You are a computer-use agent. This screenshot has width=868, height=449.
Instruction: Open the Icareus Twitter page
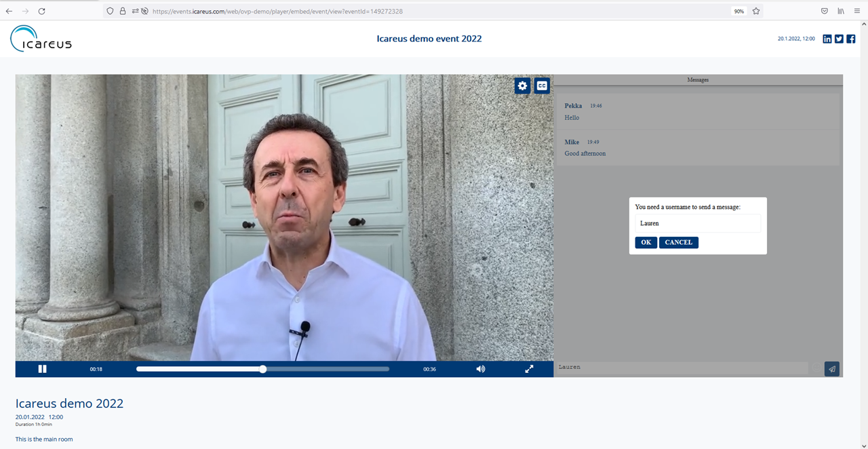pos(839,39)
